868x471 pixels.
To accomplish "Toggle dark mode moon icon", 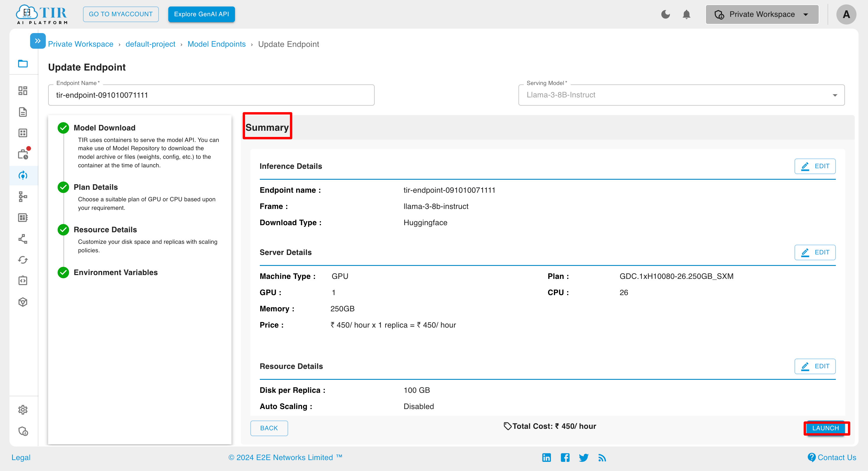I will click(665, 14).
